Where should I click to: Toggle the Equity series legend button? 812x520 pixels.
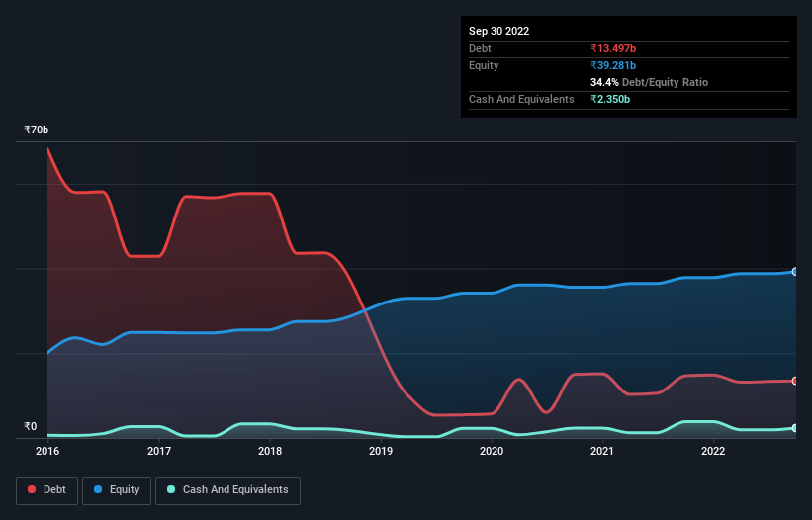click(117, 490)
